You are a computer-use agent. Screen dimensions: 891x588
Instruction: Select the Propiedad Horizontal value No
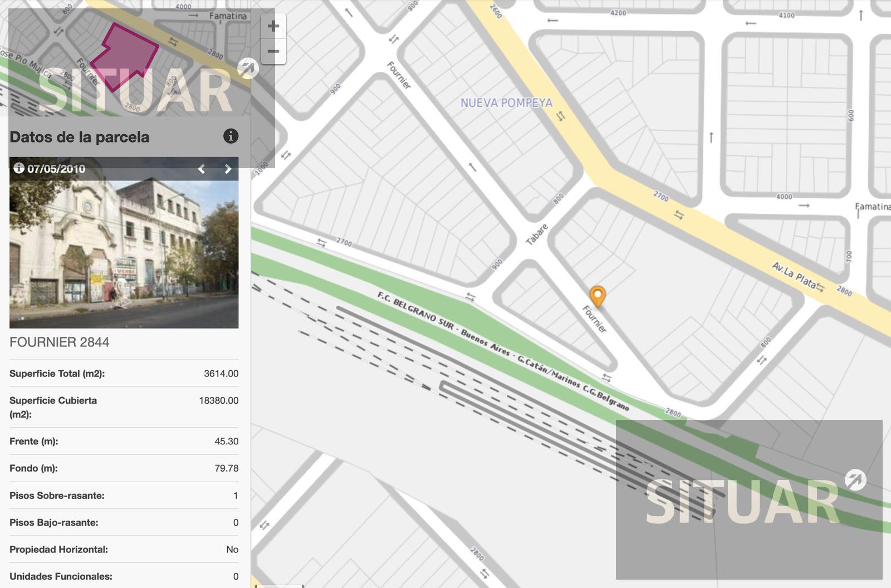(x=232, y=550)
